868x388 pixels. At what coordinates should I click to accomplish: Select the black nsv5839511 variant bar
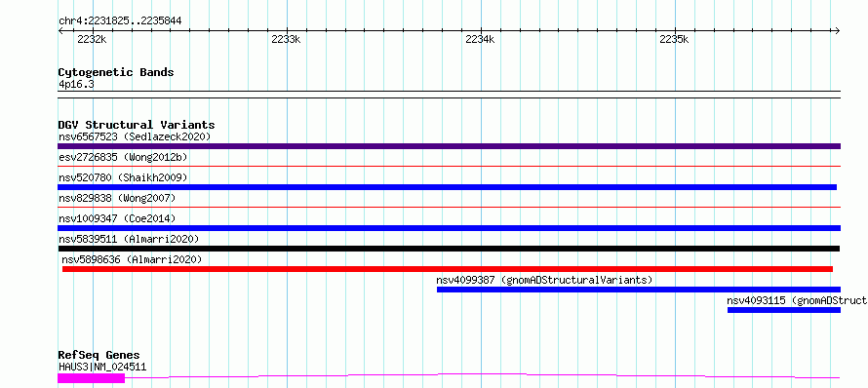[x=449, y=249]
